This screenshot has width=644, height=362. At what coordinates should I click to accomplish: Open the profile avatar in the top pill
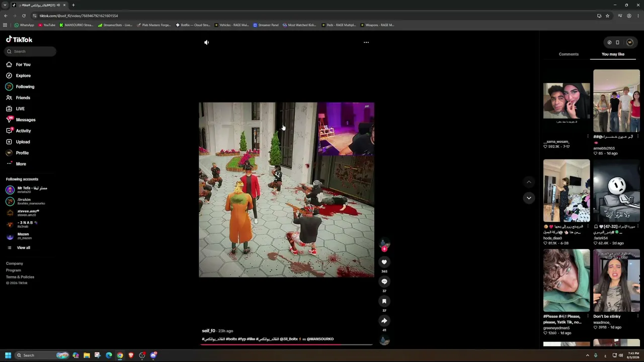coord(630,42)
